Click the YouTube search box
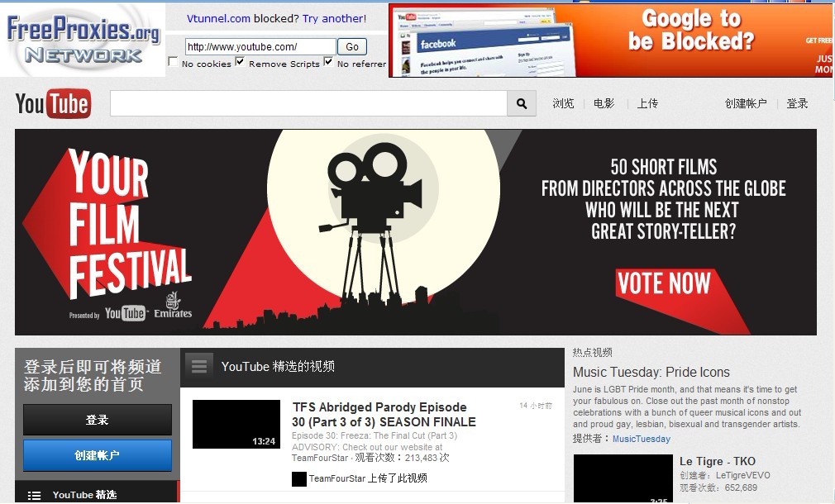 click(x=309, y=103)
